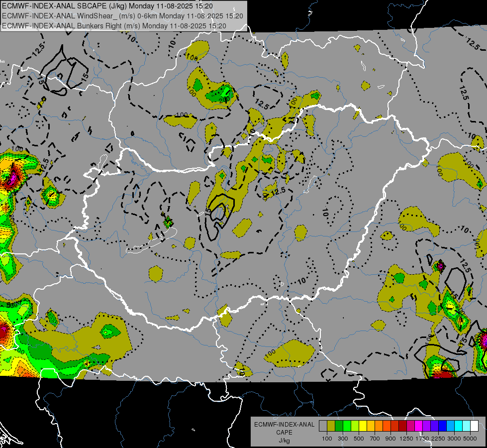The image size is (487, 448).
Task: Click the SBCAPE (J/kg) header line
Action: coord(107,6)
